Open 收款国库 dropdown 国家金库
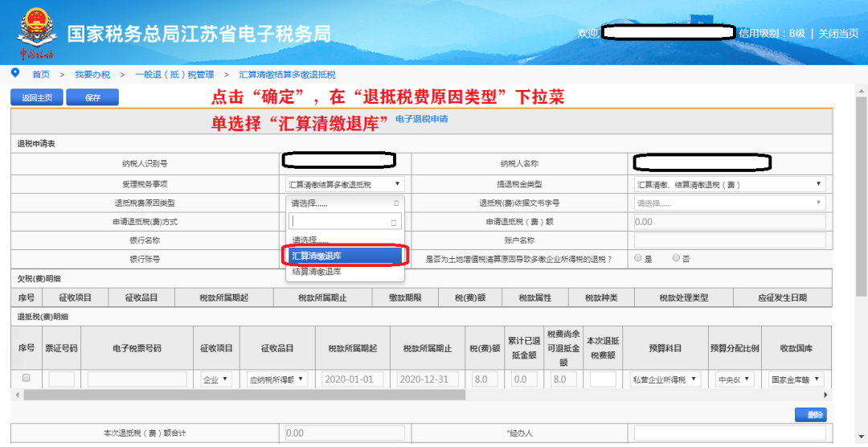Image resolution: width=868 pixels, height=447 pixels. 796,379
